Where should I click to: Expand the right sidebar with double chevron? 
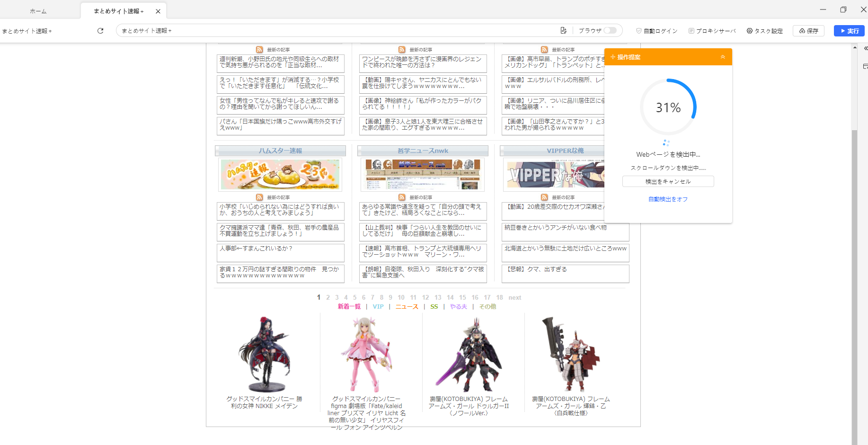click(x=865, y=48)
